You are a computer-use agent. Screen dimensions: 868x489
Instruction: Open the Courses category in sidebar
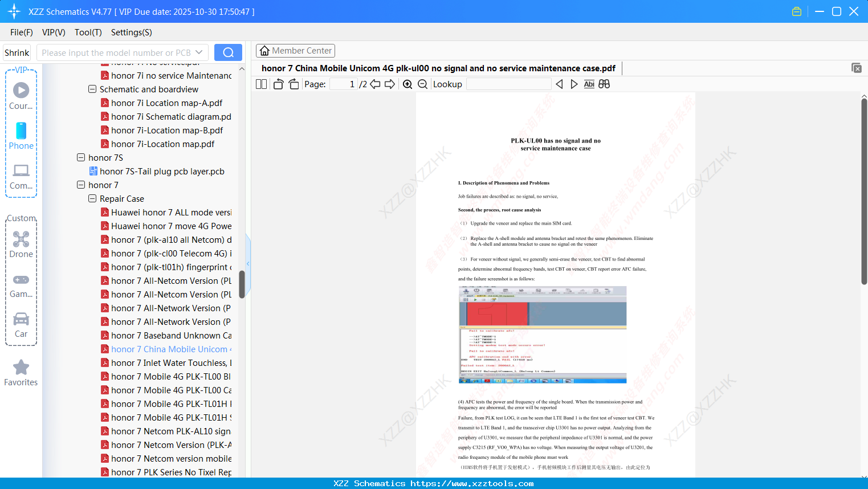(21, 96)
